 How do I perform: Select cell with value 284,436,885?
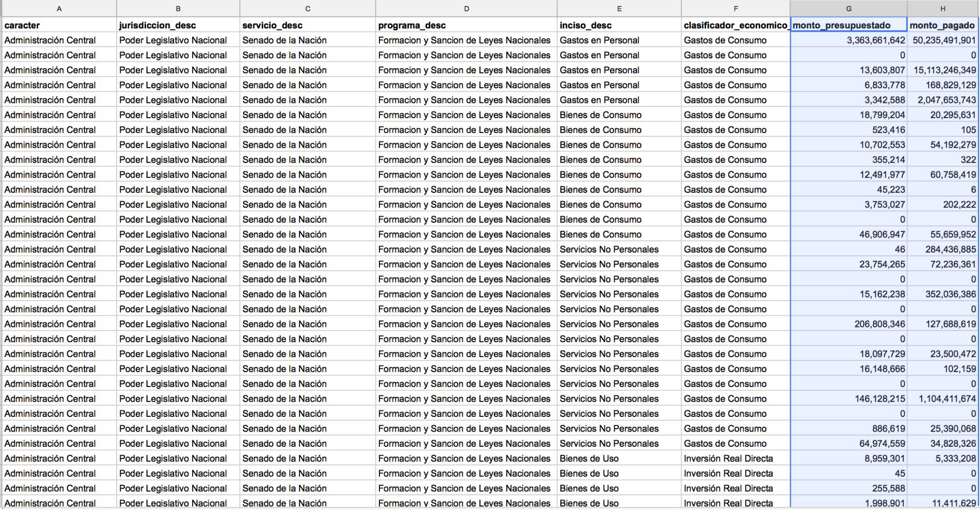tap(943, 250)
